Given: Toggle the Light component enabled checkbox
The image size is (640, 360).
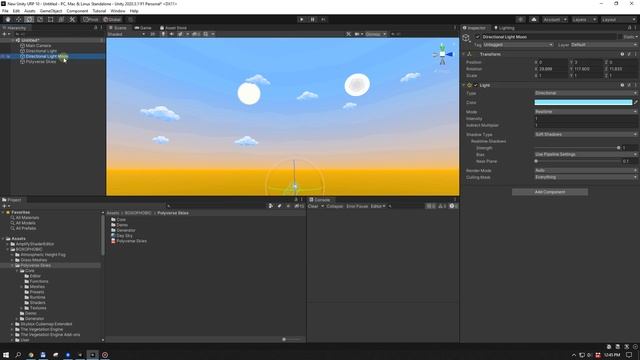Looking at the screenshot, I should (x=476, y=85).
